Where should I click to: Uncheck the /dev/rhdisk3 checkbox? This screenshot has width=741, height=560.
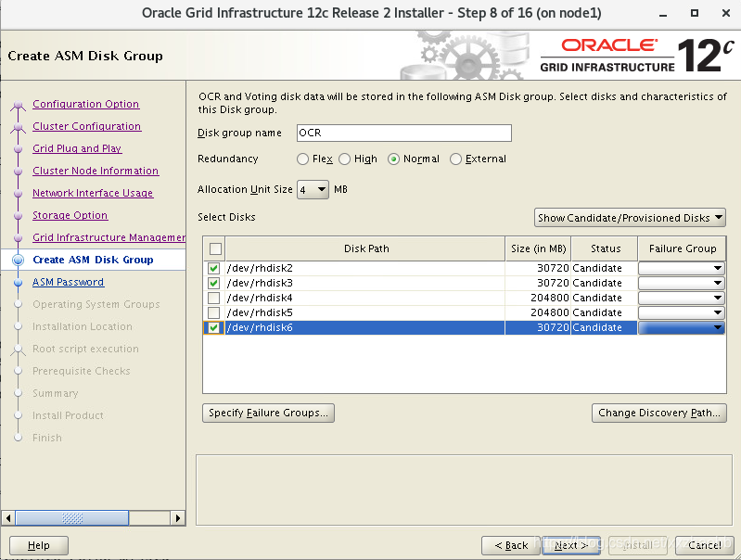point(213,283)
